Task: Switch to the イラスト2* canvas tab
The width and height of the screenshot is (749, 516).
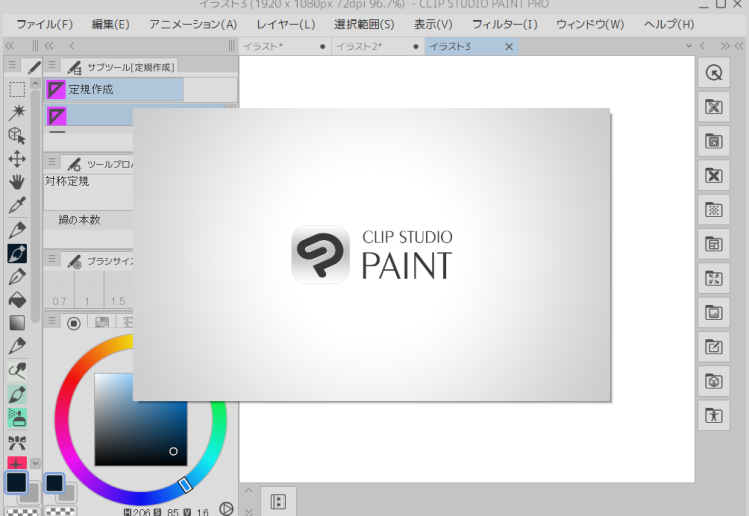Action: click(378, 46)
